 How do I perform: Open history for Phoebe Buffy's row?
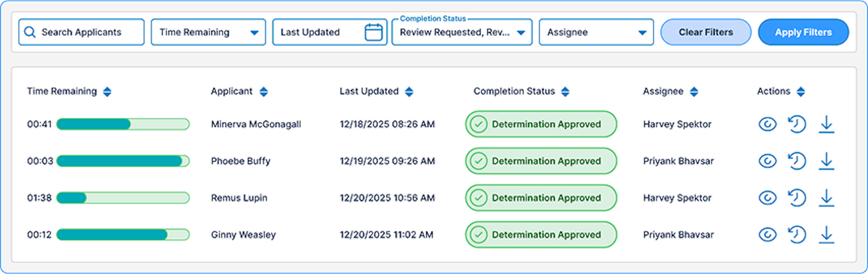point(797,161)
